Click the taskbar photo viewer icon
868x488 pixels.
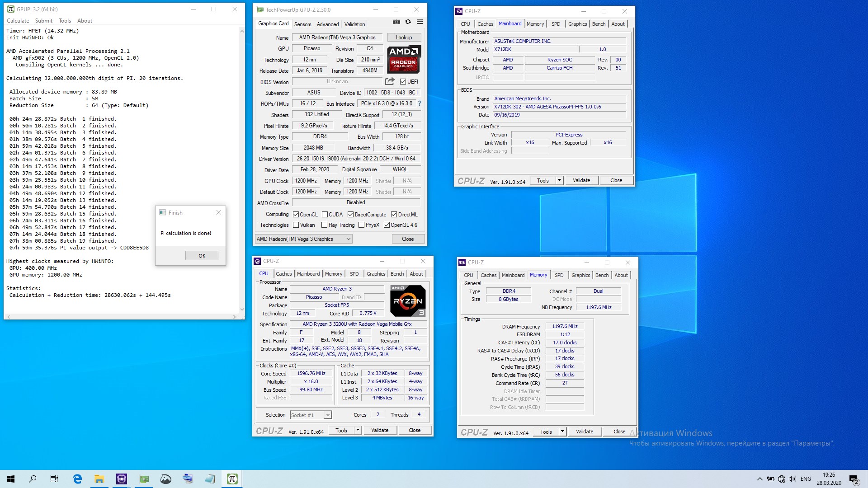click(166, 479)
